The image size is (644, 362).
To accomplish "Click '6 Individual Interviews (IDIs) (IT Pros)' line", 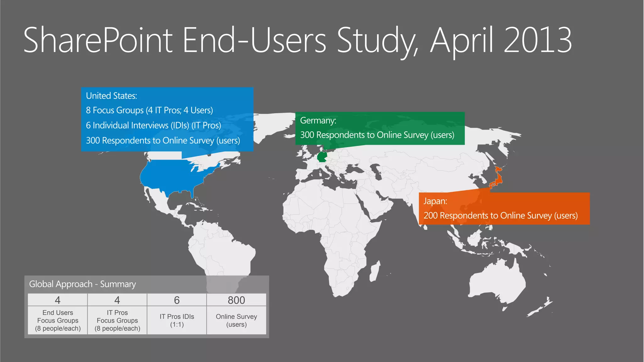I will [x=153, y=125].
